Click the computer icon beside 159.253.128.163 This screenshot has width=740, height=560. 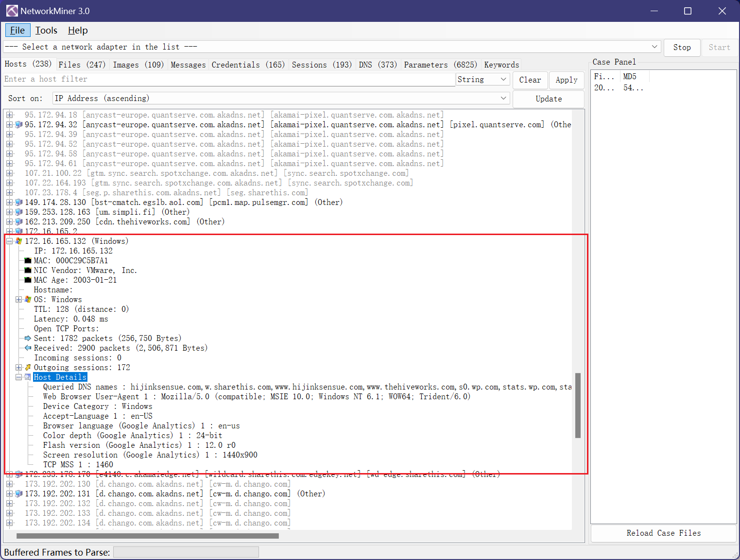pyautogui.click(x=19, y=212)
